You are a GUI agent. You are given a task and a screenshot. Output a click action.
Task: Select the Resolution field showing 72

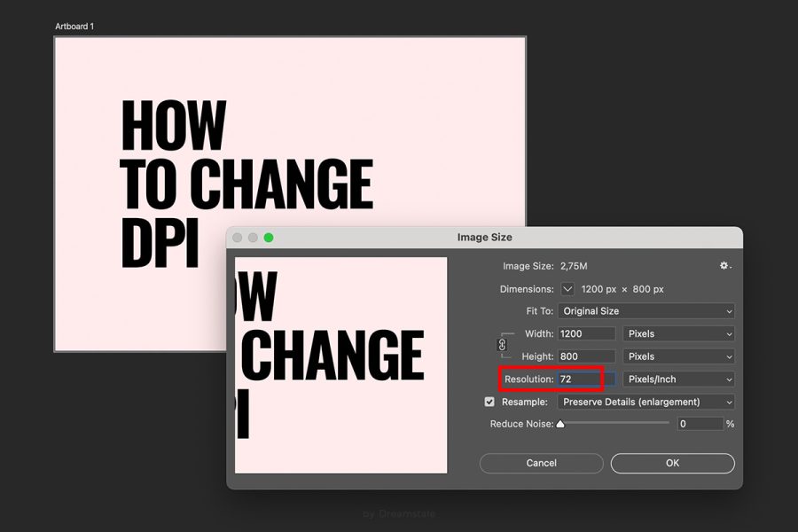tap(585, 379)
